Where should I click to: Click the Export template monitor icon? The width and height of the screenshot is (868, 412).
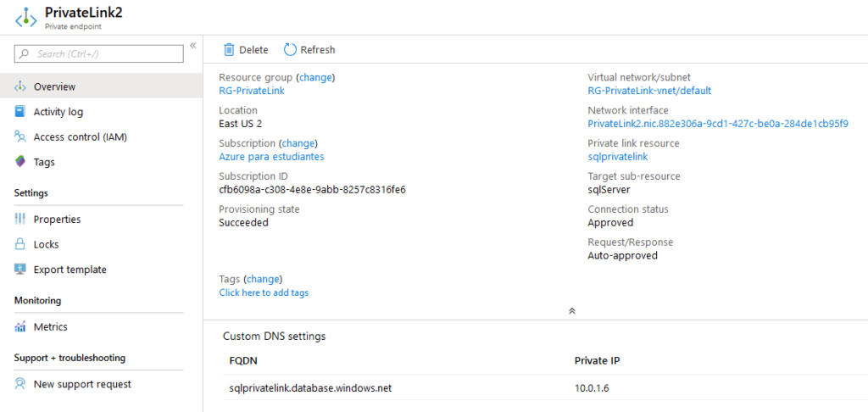pos(20,270)
